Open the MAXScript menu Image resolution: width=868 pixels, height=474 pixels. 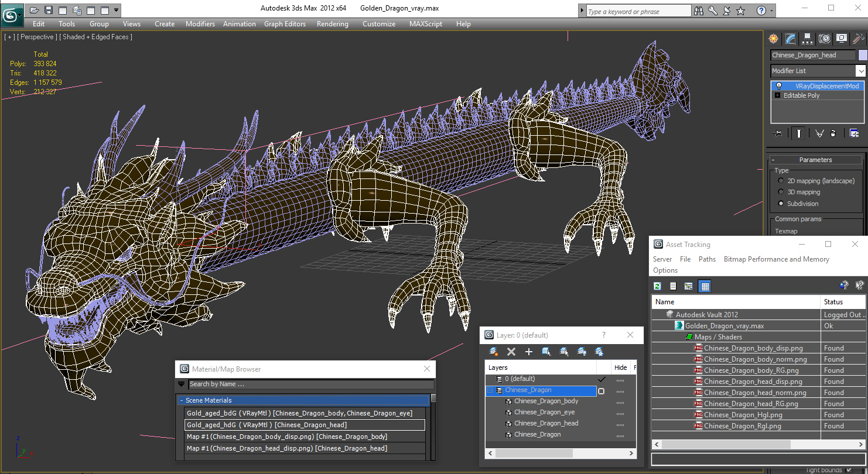(426, 24)
